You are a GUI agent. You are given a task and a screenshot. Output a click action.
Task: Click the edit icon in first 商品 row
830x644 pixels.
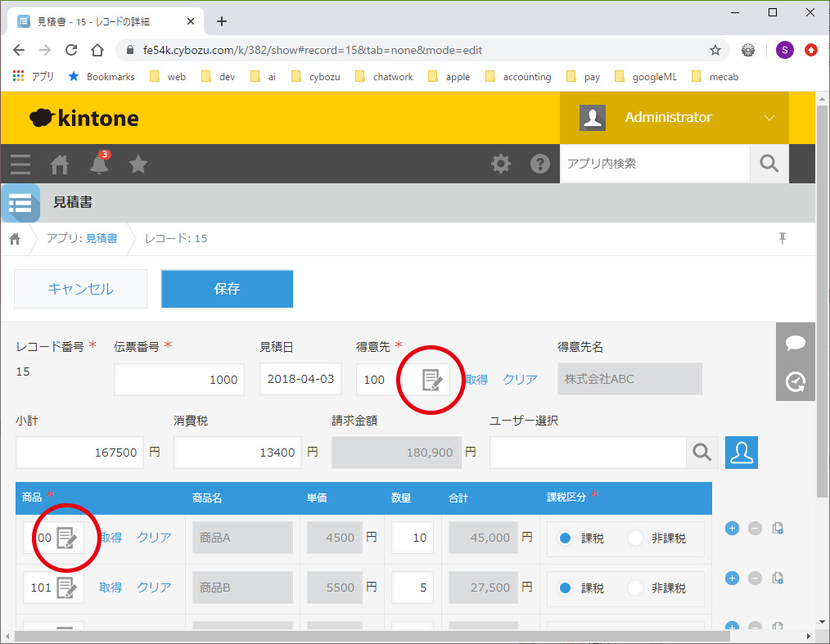pos(66,538)
